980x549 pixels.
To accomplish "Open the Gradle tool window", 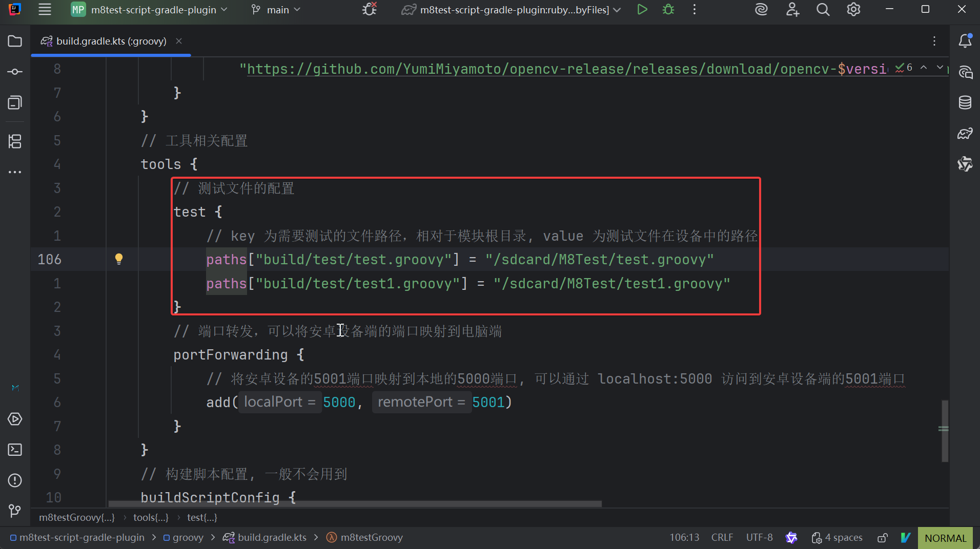I will click(x=965, y=134).
